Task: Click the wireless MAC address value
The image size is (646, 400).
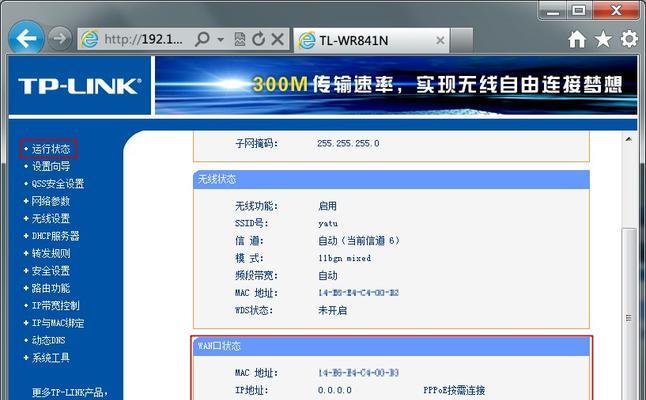Action: click(x=358, y=293)
